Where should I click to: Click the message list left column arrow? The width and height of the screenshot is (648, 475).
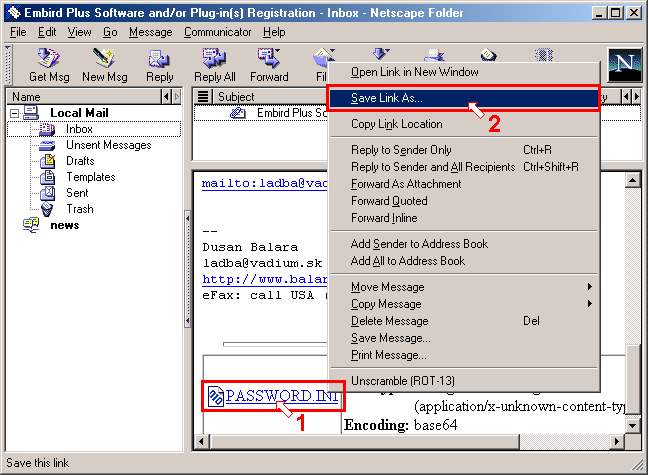[x=626, y=97]
